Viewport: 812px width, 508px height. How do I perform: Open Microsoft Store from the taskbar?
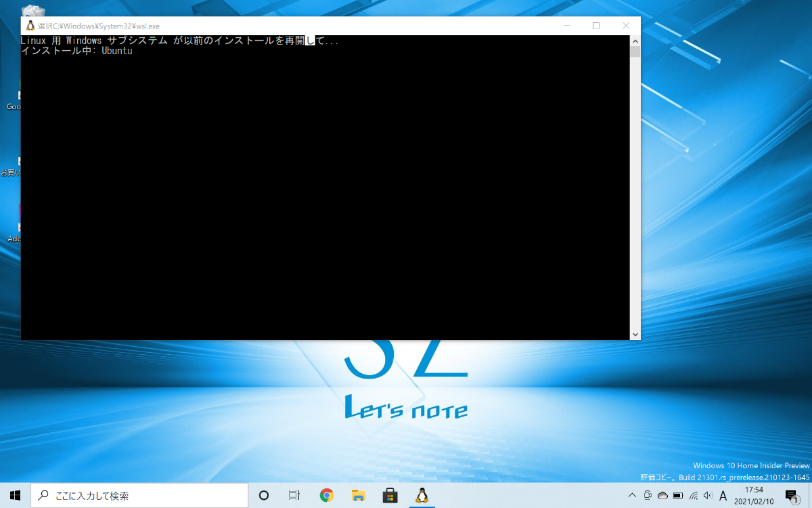click(390, 495)
